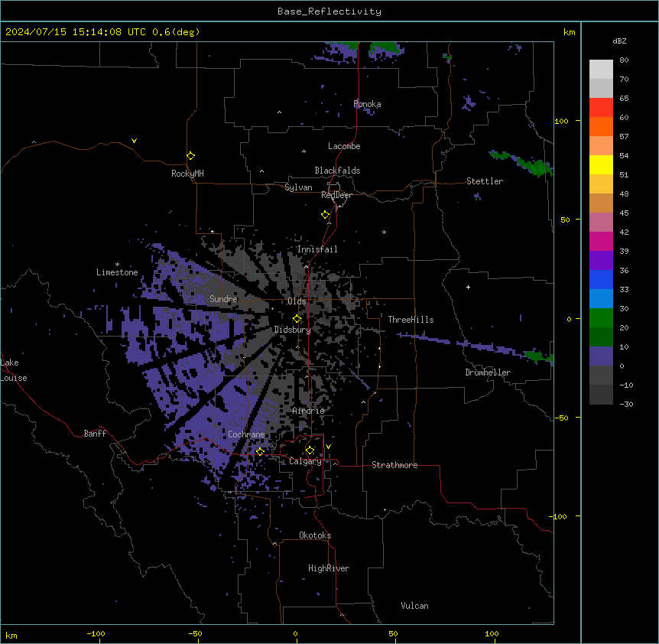Click the Sundre town label
The width and height of the screenshot is (659, 644).
pos(223,299)
